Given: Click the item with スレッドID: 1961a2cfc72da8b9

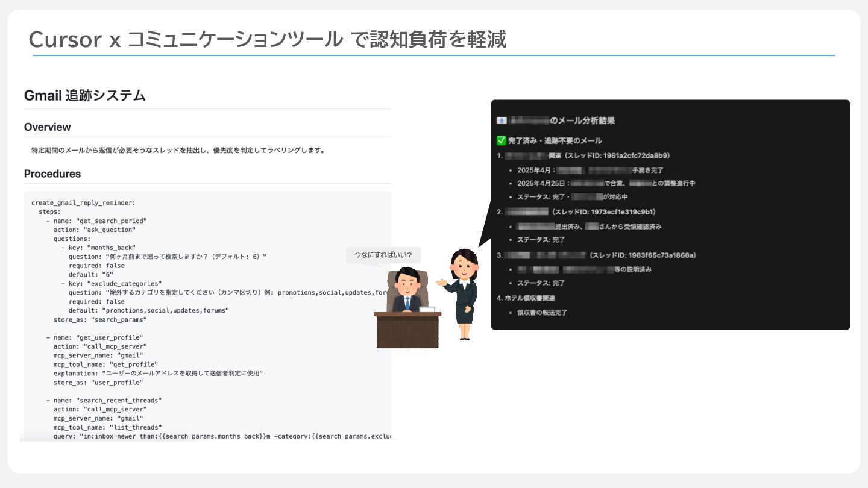Looking at the screenshot, I should 583,155.
